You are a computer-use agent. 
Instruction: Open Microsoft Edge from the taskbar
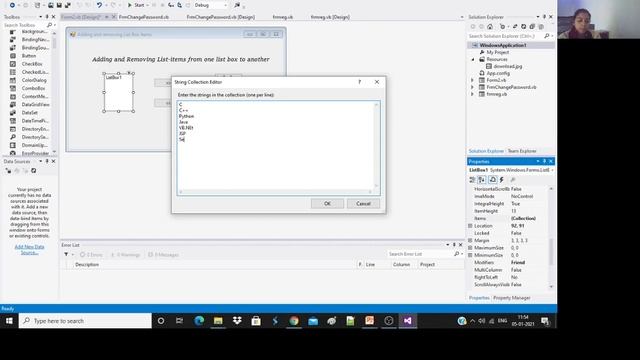point(199,321)
